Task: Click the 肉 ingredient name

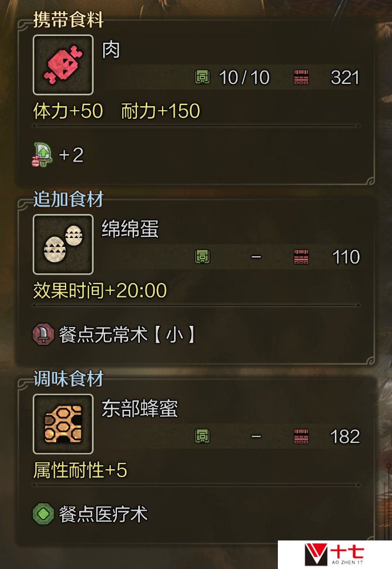Action: pos(111,50)
